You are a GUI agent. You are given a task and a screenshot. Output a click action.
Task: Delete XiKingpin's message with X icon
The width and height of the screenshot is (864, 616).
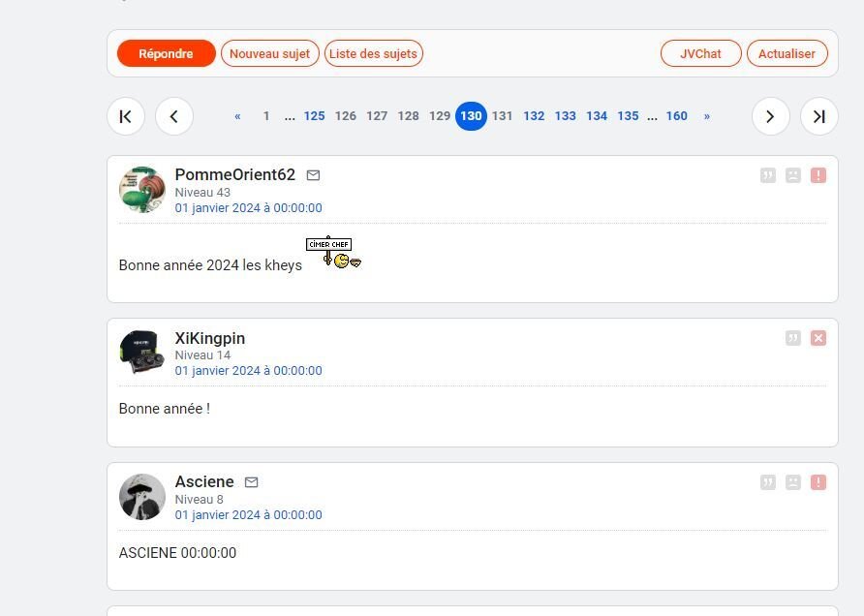click(x=818, y=338)
